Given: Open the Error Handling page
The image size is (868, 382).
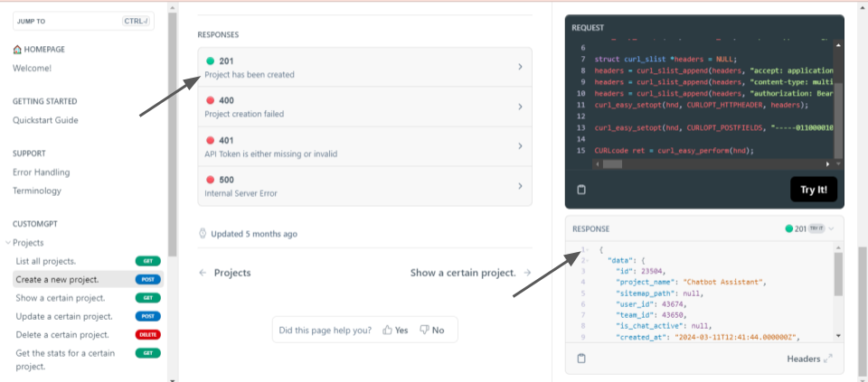Looking at the screenshot, I should tap(41, 172).
